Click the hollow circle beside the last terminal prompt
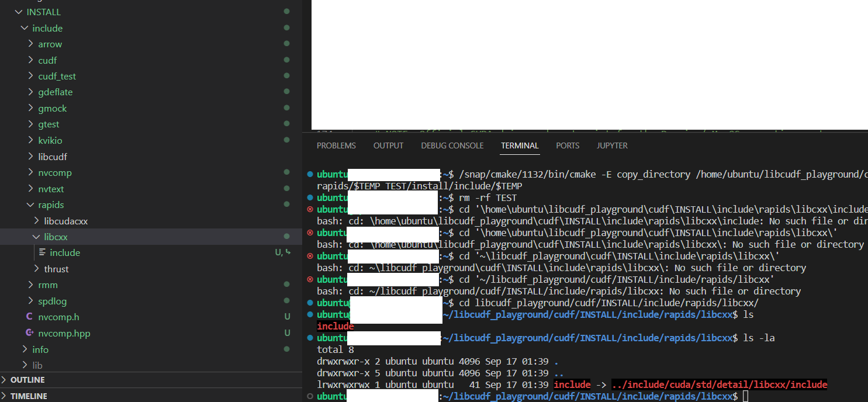This screenshot has height=402, width=868. (310, 396)
